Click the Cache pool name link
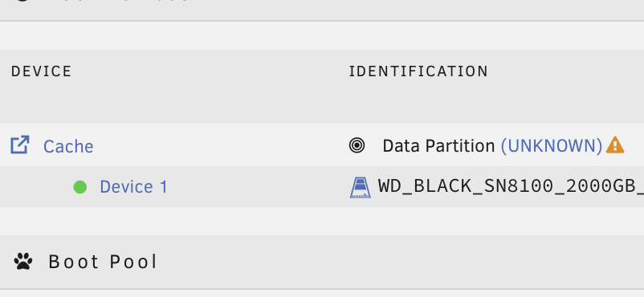This screenshot has height=297, width=644. tap(68, 146)
